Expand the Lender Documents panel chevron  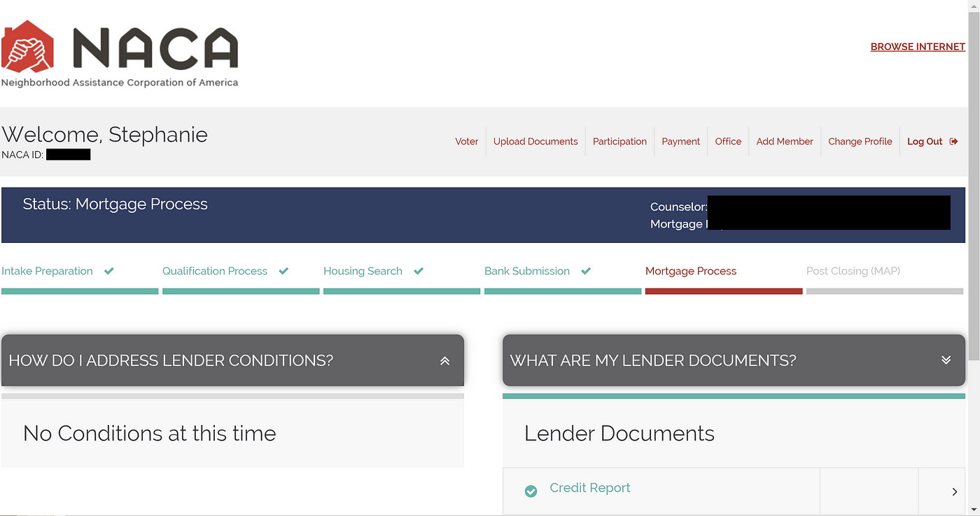pos(946,360)
